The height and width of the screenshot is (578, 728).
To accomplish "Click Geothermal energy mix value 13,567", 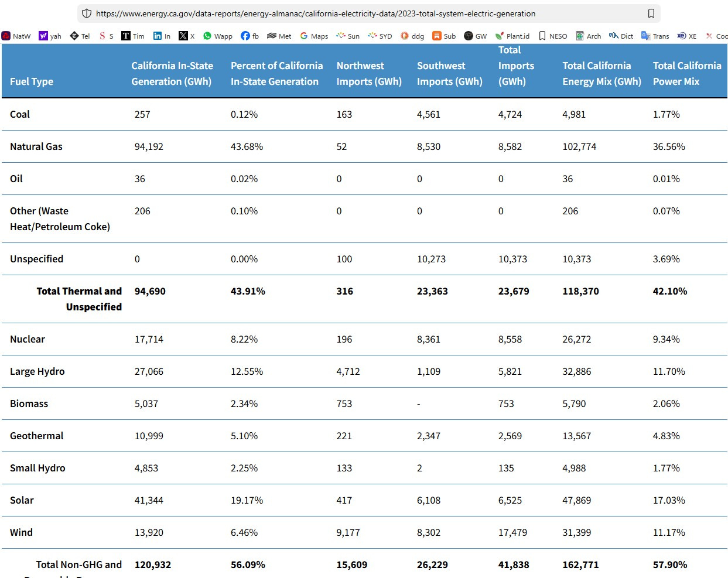I will tap(577, 436).
